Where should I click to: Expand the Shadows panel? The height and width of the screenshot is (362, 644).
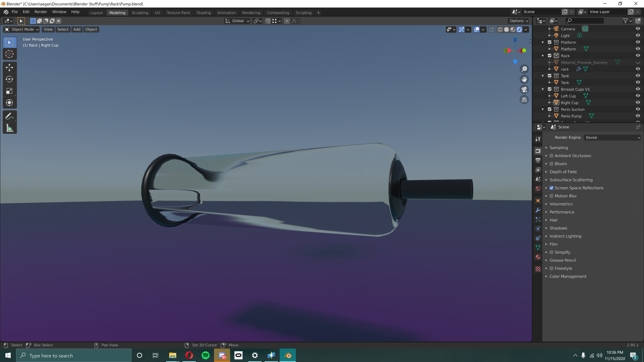(x=558, y=228)
